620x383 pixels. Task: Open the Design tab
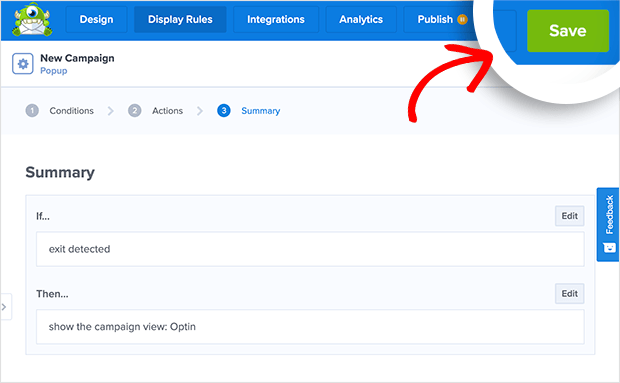pos(96,19)
